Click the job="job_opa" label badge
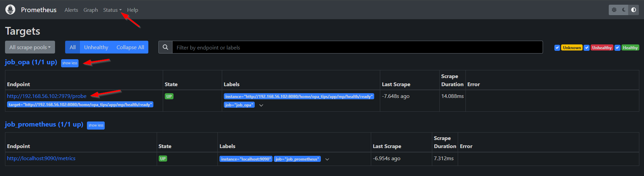 click(x=239, y=105)
